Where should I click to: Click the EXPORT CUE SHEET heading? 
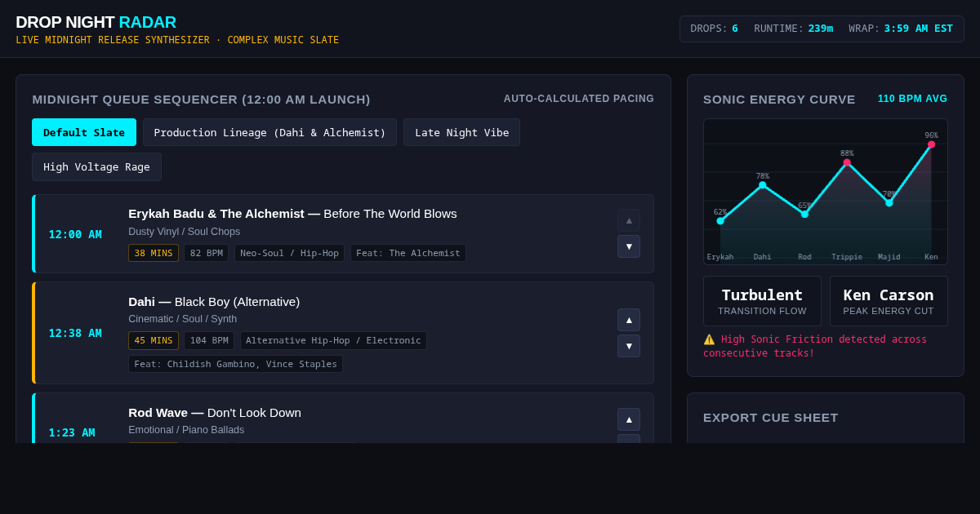point(771,417)
